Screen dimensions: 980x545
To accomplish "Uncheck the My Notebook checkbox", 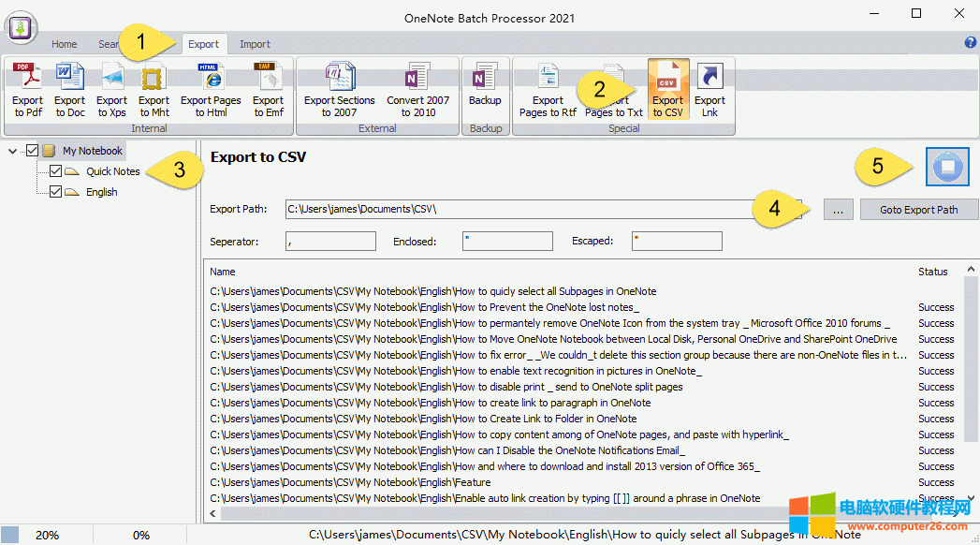I will pos(34,150).
